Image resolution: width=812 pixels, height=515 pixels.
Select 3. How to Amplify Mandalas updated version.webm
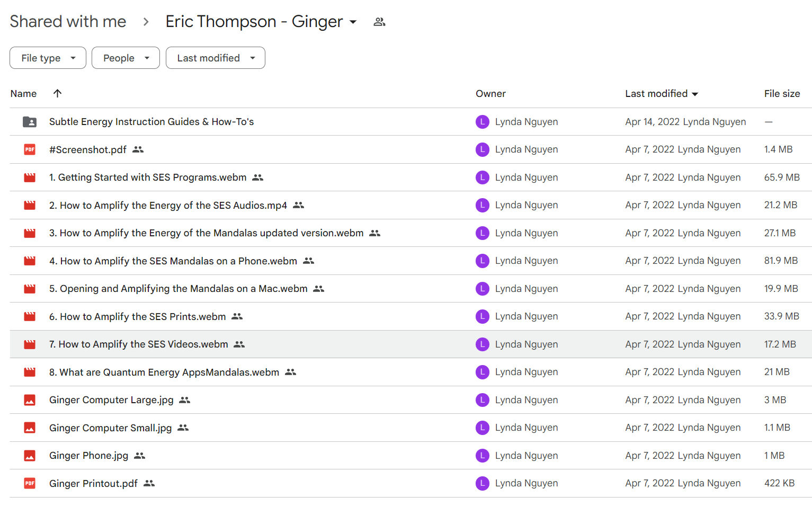(x=207, y=233)
